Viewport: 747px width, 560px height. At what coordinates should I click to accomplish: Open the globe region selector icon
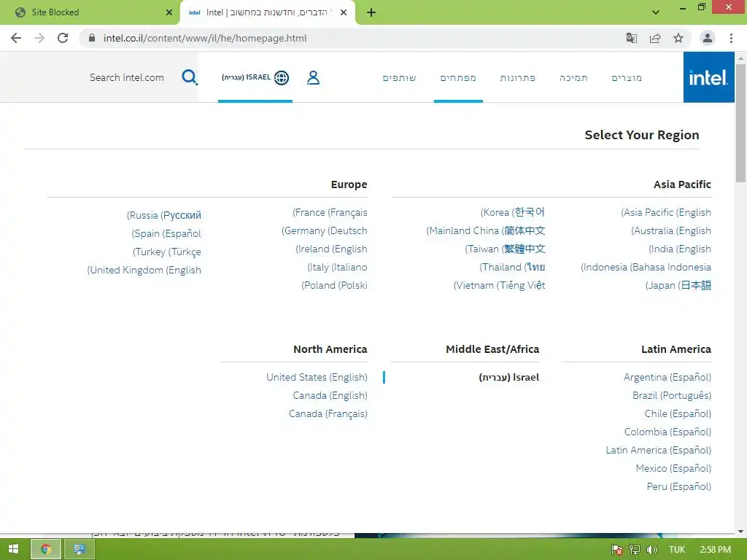[x=282, y=77]
